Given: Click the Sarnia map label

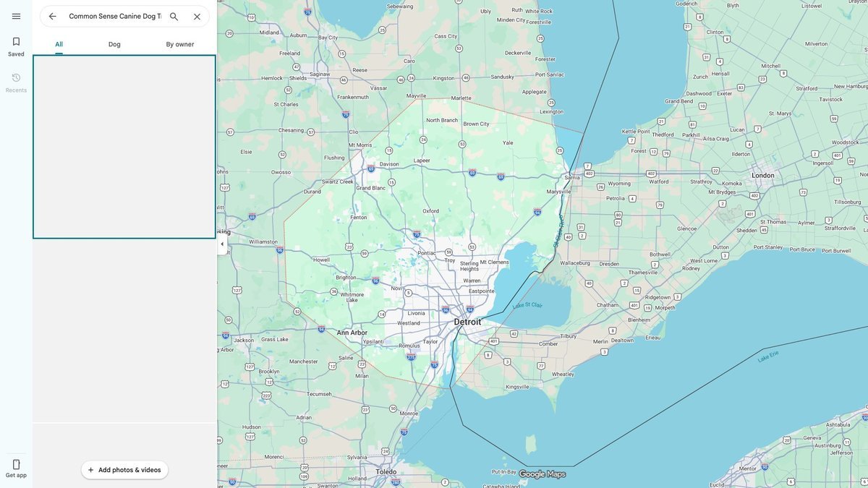Looking at the screenshot, I should click(572, 177).
